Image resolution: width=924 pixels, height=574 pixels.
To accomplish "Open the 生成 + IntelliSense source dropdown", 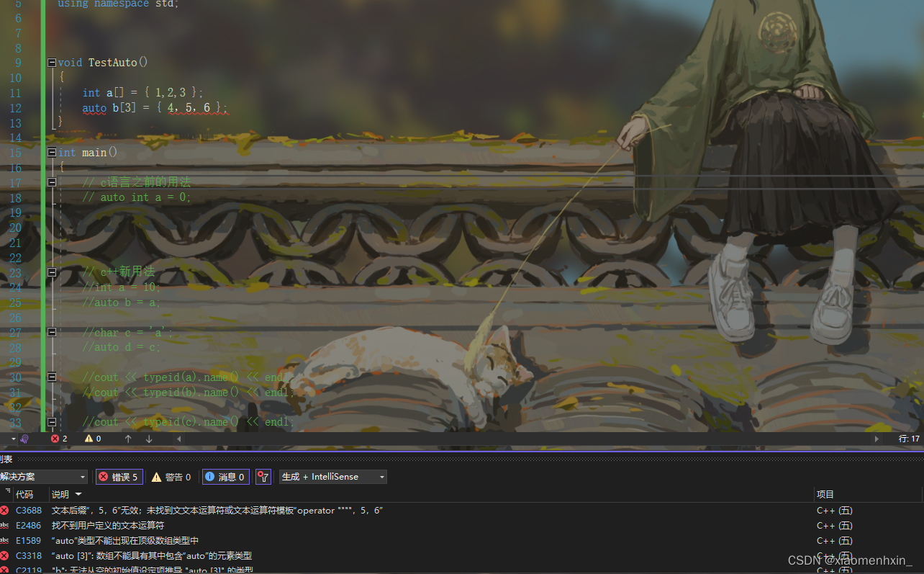I will 333,477.
